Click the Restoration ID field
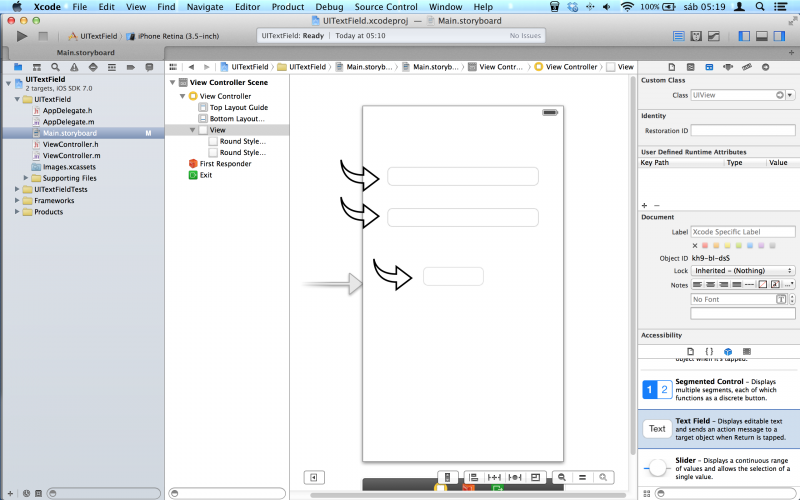Image resolution: width=800 pixels, height=500 pixels. 743,131
